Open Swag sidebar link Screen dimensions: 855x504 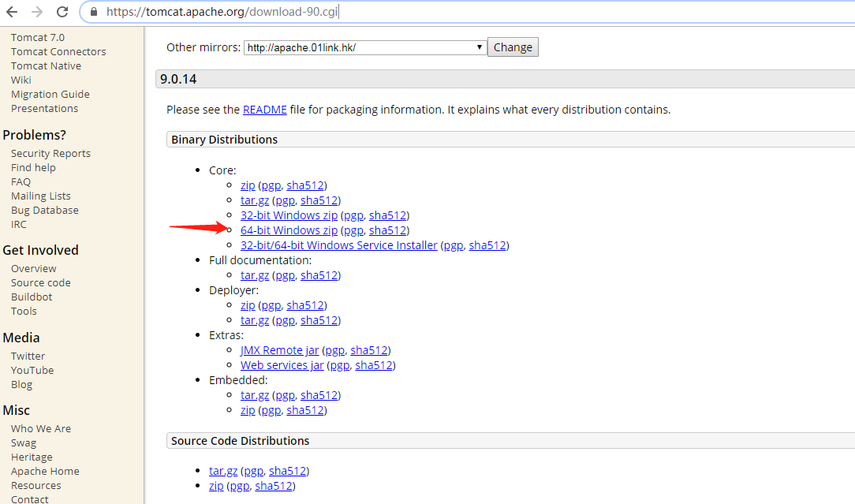point(24,443)
